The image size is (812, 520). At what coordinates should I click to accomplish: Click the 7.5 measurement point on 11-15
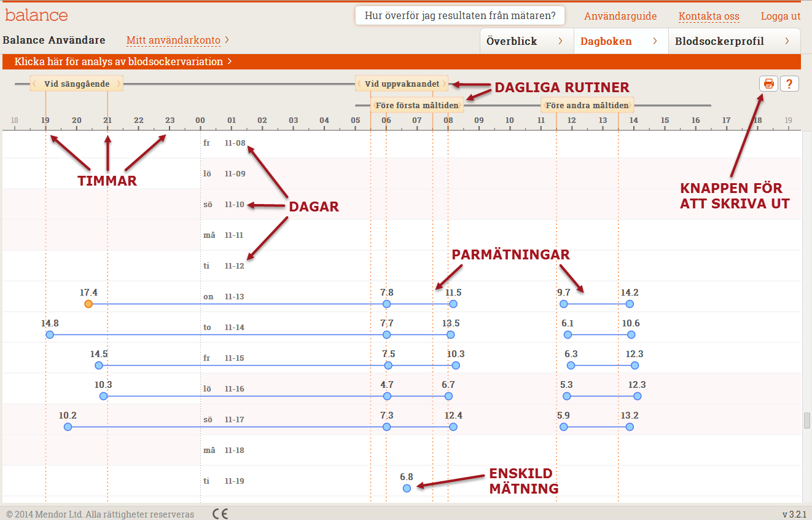click(x=388, y=365)
